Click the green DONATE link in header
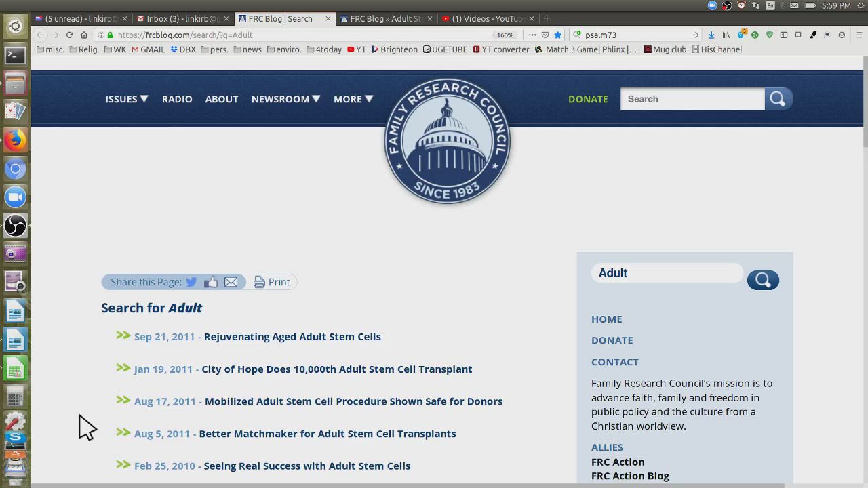 (588, 99)
